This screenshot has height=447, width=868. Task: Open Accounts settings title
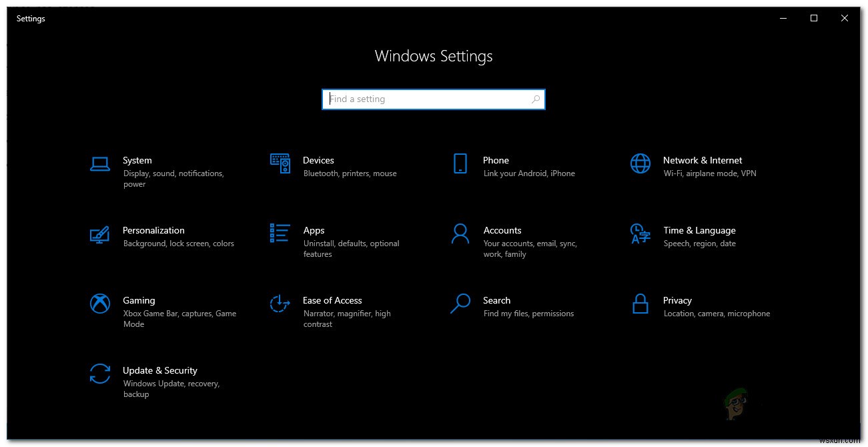pyautogui.click(x=502, y=230)
